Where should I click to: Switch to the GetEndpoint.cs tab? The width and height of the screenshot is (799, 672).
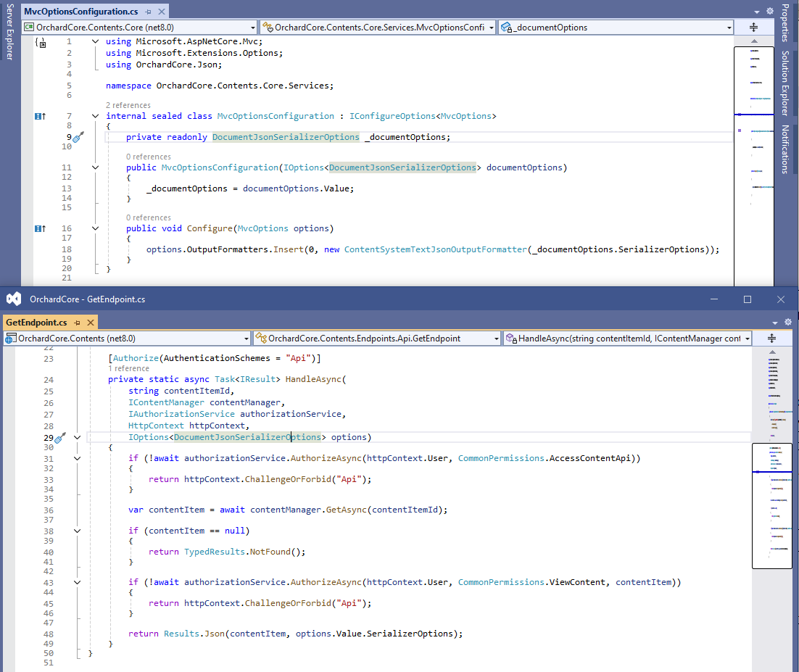click(x=37, y=323)
